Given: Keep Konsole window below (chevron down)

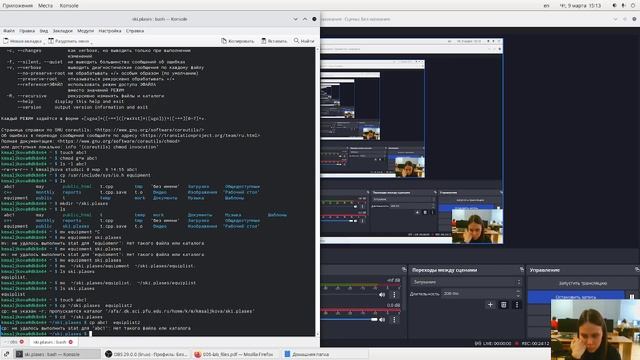Looking at the screenshot, I should pos(296,19).
